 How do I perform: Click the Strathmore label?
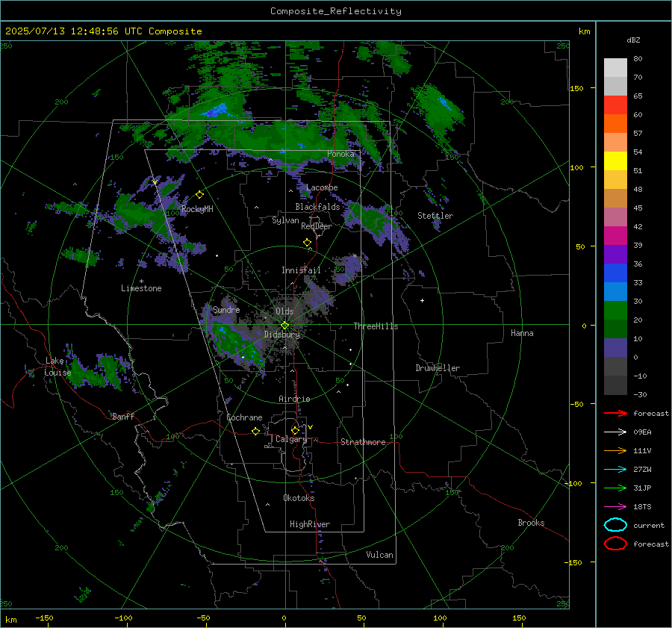[363, 442]
